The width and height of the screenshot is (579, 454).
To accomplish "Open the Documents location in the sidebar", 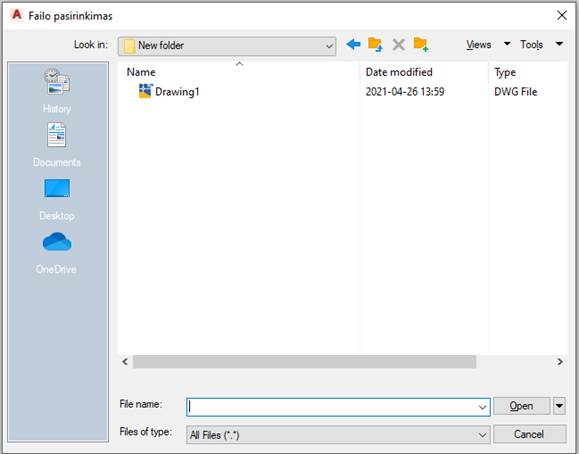I will 56,145.
